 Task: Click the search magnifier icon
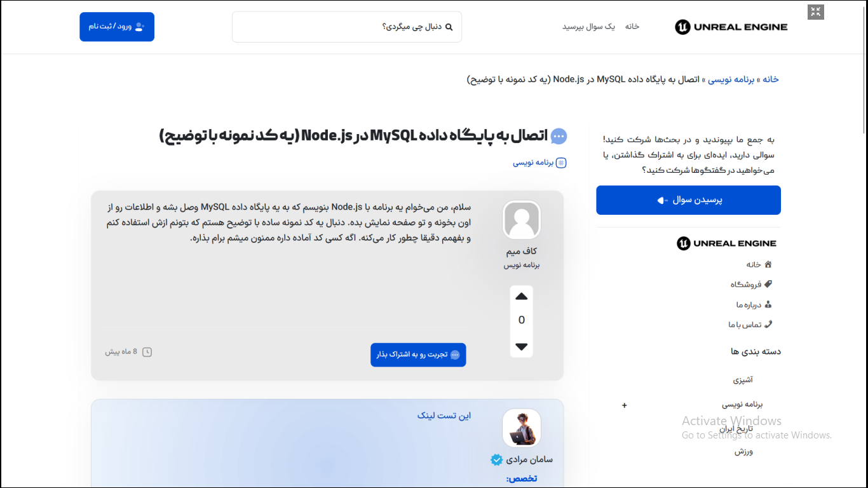(449, 27)
